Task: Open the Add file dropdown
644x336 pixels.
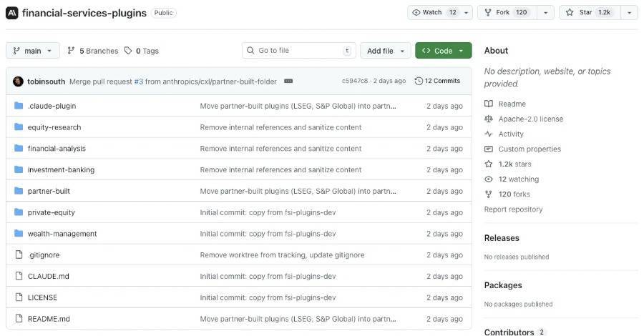Action: coord(386,51)
